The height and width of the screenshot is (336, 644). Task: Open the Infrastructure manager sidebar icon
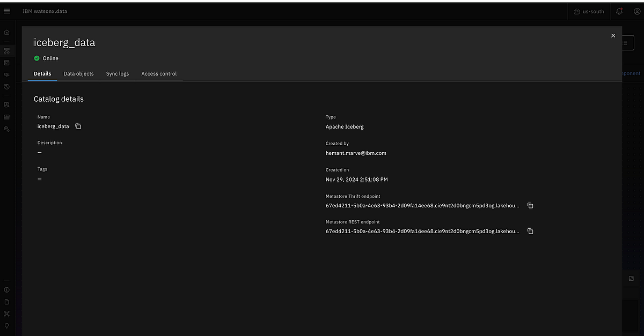pyautogui.click(x=7, y=50)
